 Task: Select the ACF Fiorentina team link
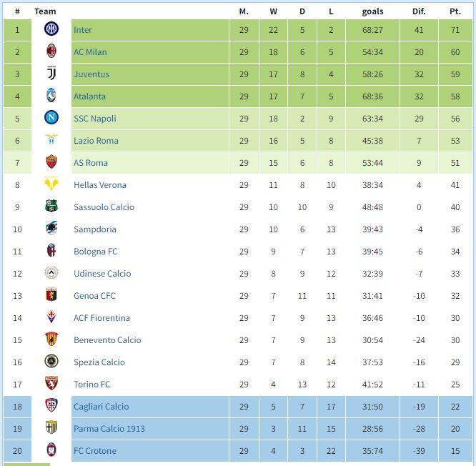tap(100, 318)
